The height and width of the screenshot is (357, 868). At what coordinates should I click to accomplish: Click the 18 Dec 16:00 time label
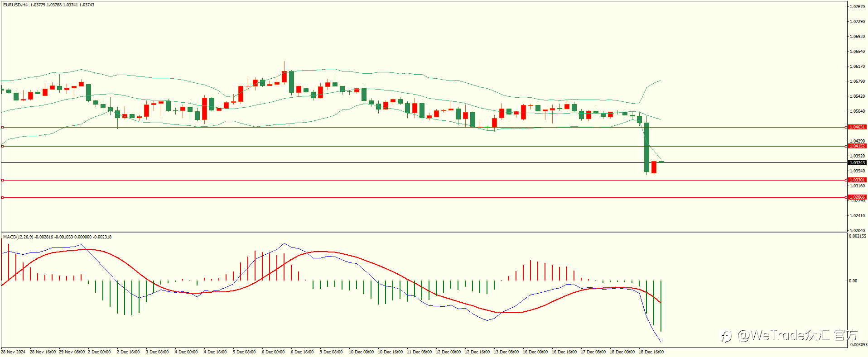(x=651, y=352)
